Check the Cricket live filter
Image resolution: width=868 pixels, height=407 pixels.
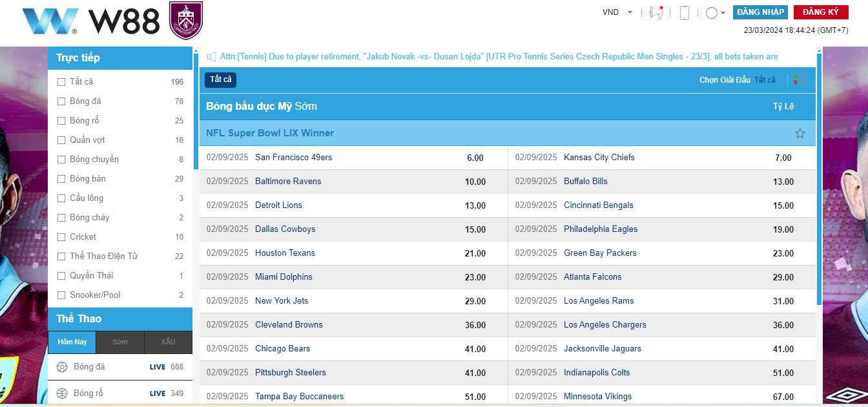(61, 237)
